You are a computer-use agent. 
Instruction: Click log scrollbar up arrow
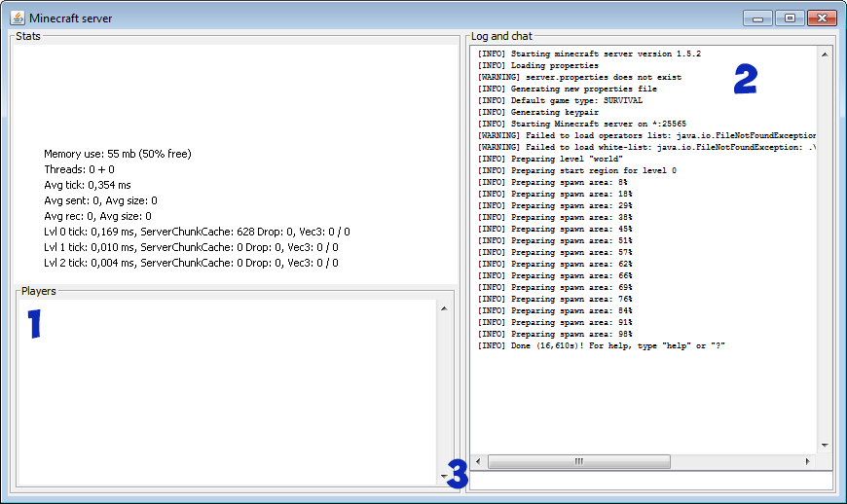[825, 54]
